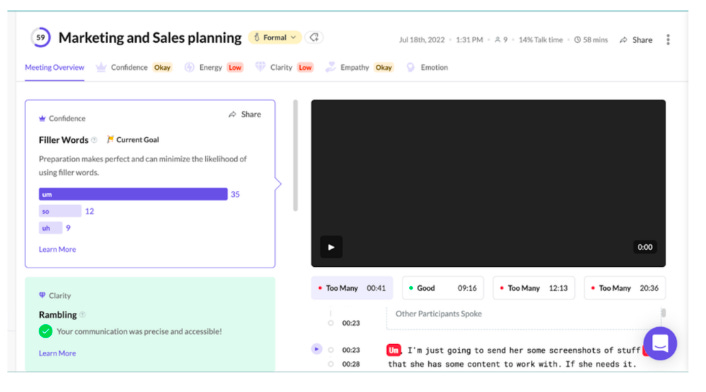Click the Empathy tab hand icon

(330, 67)
